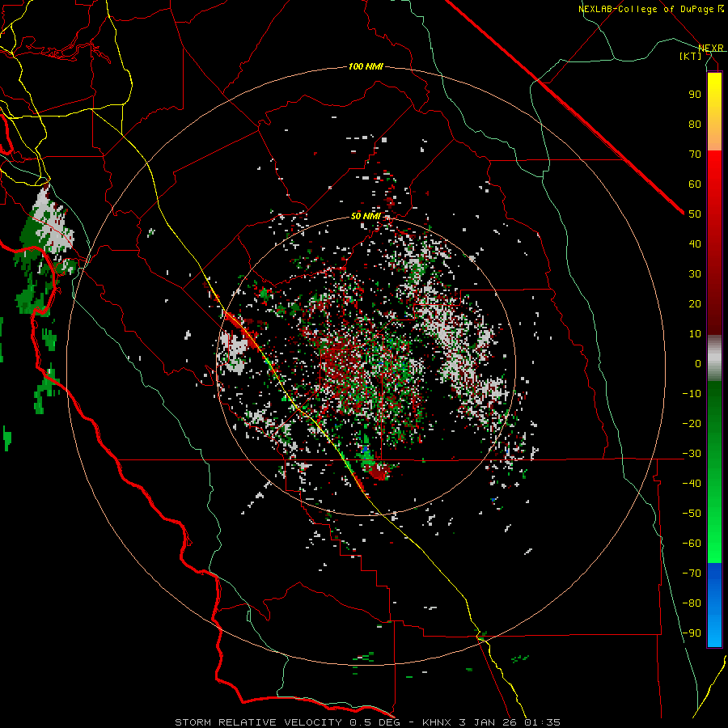Click the NEXR label above the scale
This screenshot has width=728, height=728.
coord(710,48)
